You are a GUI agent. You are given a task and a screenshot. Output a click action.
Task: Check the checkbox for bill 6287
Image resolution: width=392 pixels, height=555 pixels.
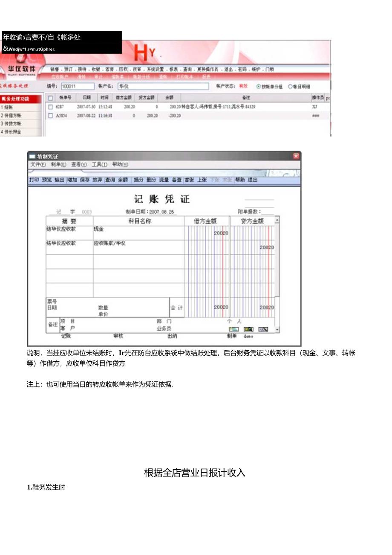click(50, 107)
